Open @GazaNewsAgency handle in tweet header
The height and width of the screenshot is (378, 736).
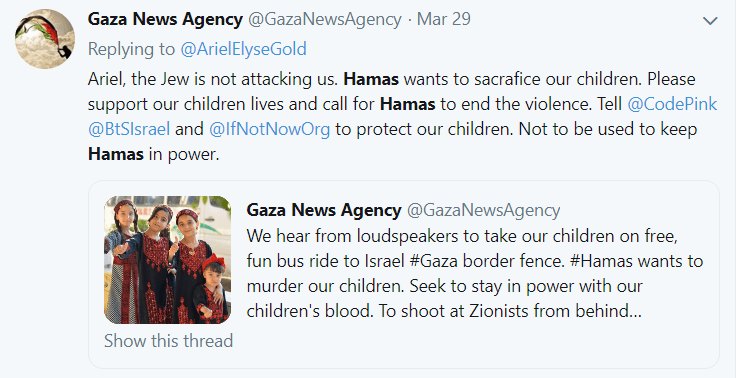[324, 20]
